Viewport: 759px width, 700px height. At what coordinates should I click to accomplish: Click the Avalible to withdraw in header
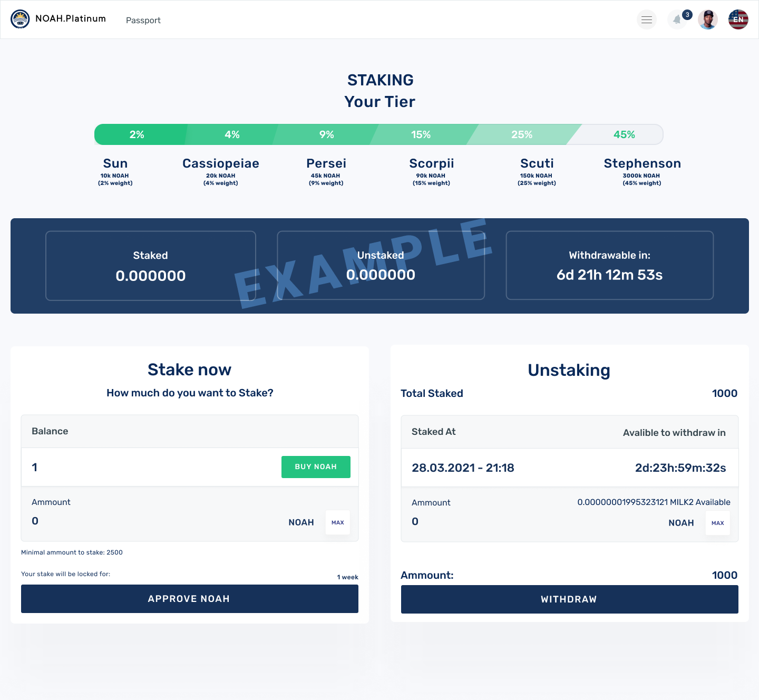pyautogui.click(x=674, y=433)
